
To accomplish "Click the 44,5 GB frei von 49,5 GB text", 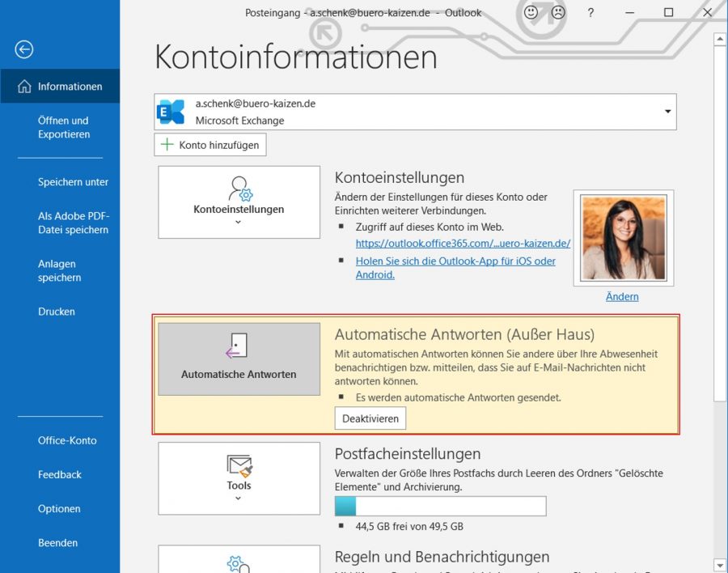I will [x=409, y=527].
